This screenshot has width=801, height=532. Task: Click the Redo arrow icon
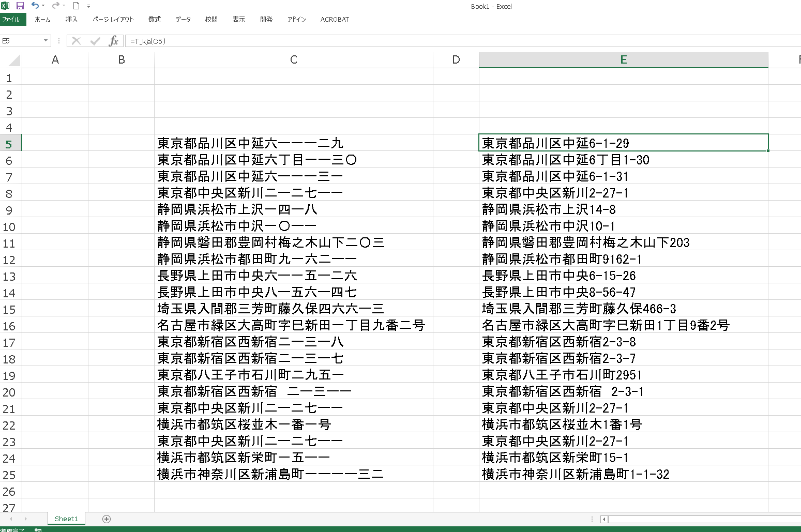[x=55, y=6]
